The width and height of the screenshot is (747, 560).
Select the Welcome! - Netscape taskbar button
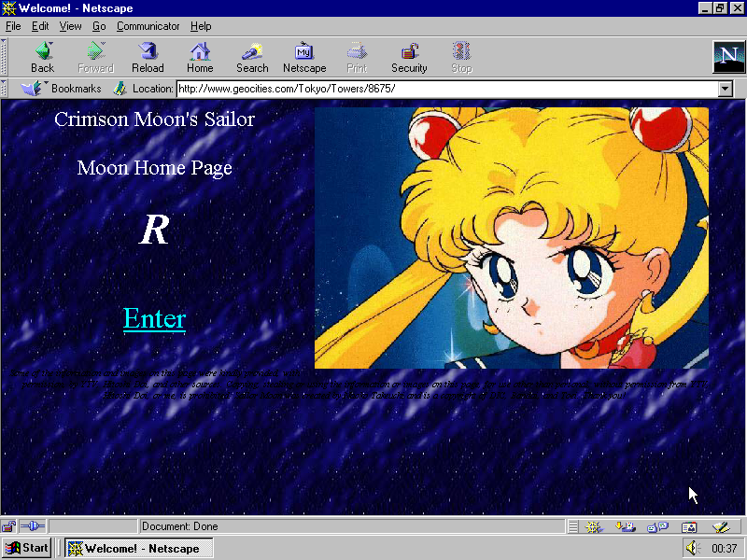(x=139, y=548)
